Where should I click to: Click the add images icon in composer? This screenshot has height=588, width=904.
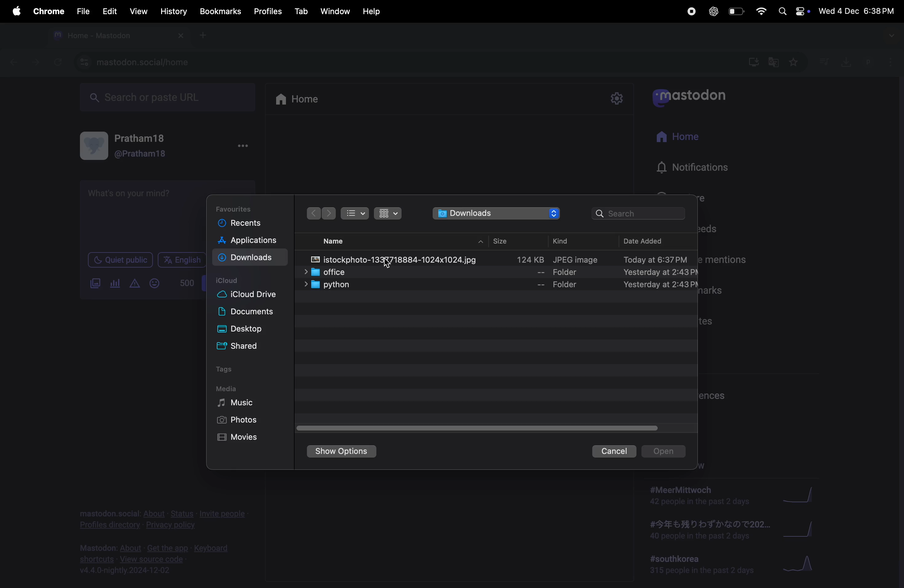click(95, 284)
